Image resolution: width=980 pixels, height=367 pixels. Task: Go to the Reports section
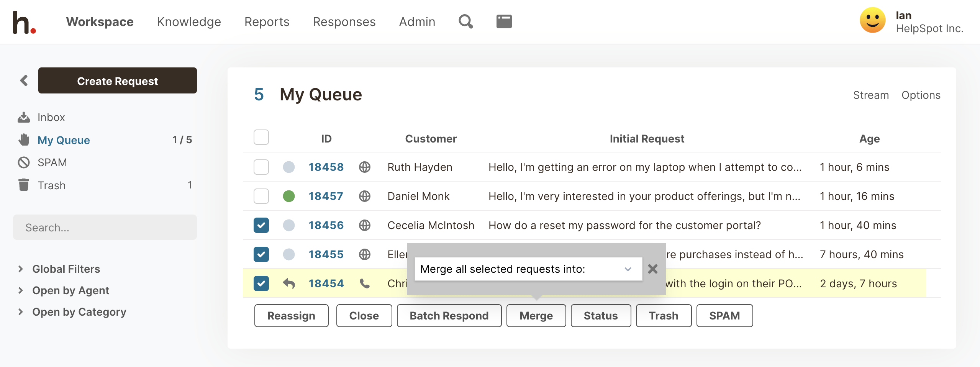tap(267, 22)
